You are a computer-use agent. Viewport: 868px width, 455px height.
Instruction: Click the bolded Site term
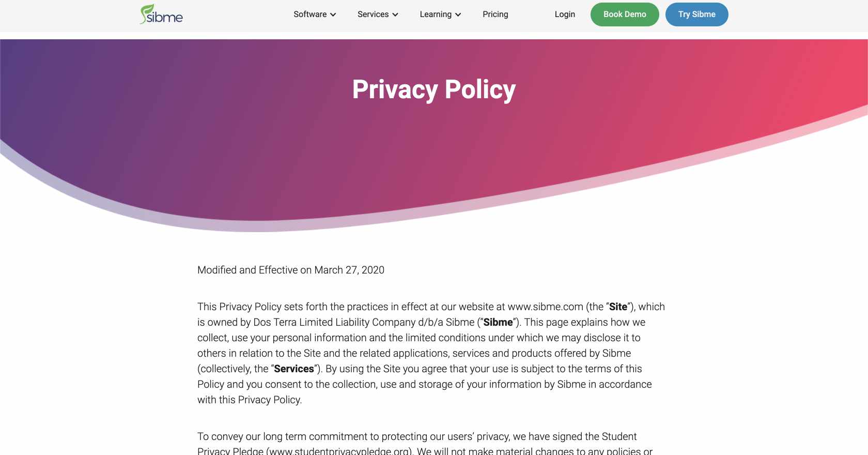[618, 307]
